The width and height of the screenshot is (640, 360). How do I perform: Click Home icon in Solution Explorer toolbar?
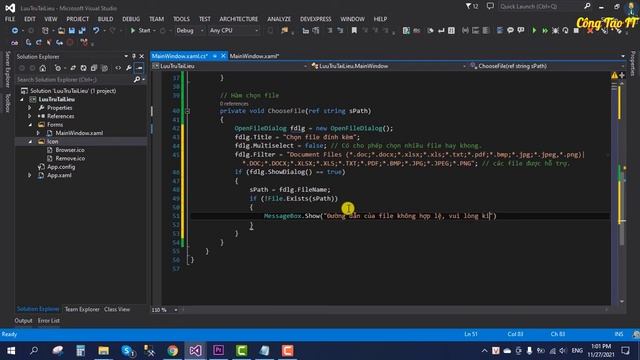(x=43, y=68)
